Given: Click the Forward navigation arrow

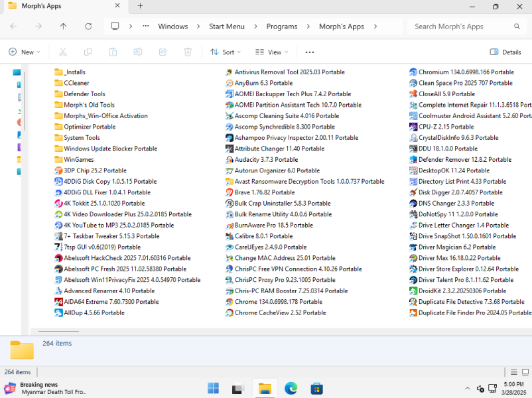Looking at the screenshot, I should (x=38, y=26).
